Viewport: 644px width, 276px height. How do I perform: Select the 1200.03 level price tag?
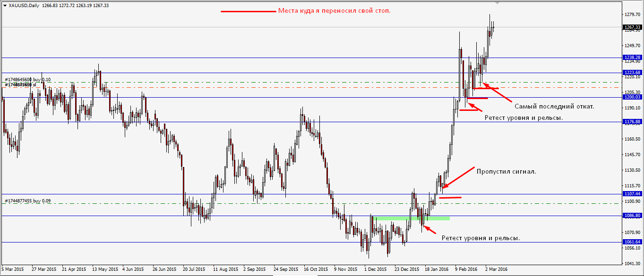(632, 97)
